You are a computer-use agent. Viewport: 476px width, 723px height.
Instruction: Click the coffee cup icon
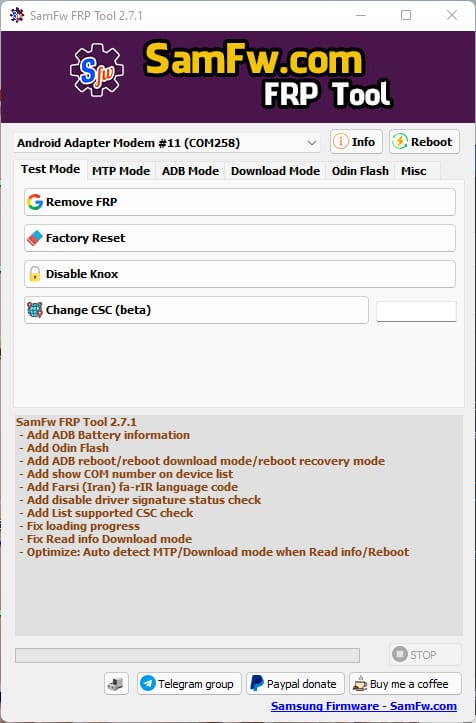pyautogui.click(x=360, y=684)
